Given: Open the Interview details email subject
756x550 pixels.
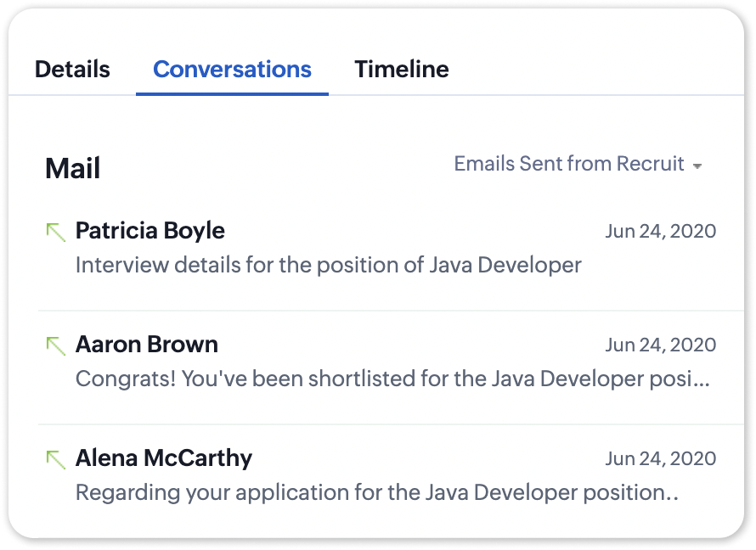Looking at the screenshot, I should click(328, 265).
